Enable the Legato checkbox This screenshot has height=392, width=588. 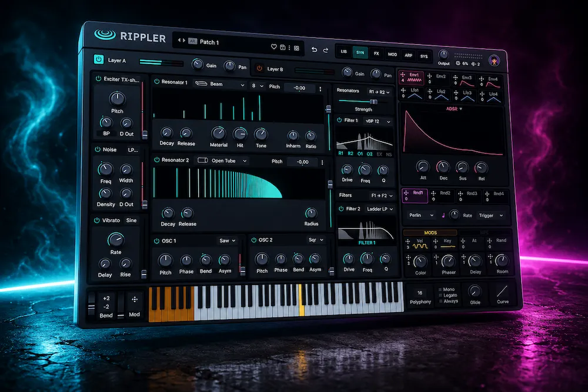[x=440, y=295]
